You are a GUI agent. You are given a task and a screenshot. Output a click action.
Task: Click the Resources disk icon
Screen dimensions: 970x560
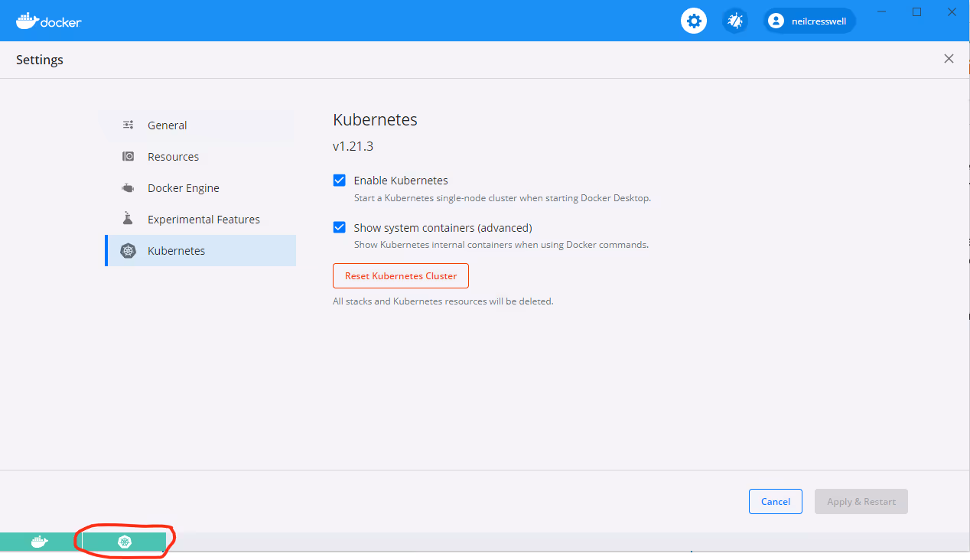coord(129,157)
